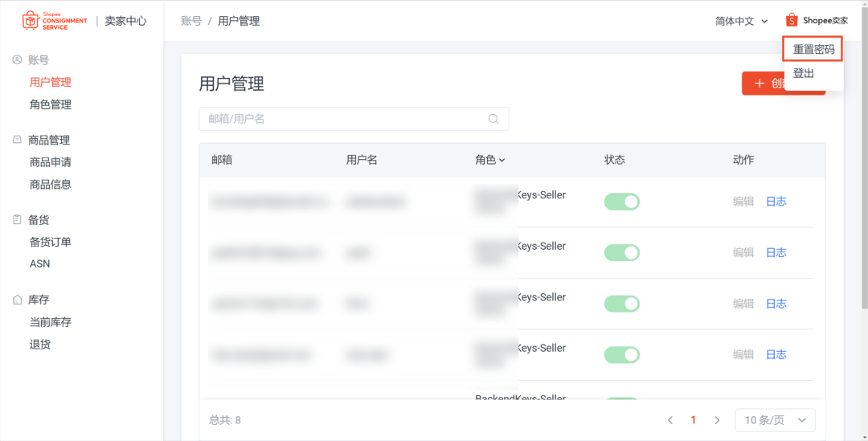The width and height of the screenshot is (868, 441).
Task: Open the 简体中文 language dropdown
Action: 741,21
